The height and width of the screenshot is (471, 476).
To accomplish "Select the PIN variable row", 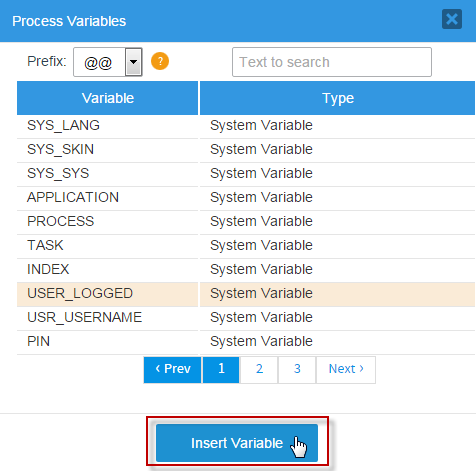I will (246, 342).
